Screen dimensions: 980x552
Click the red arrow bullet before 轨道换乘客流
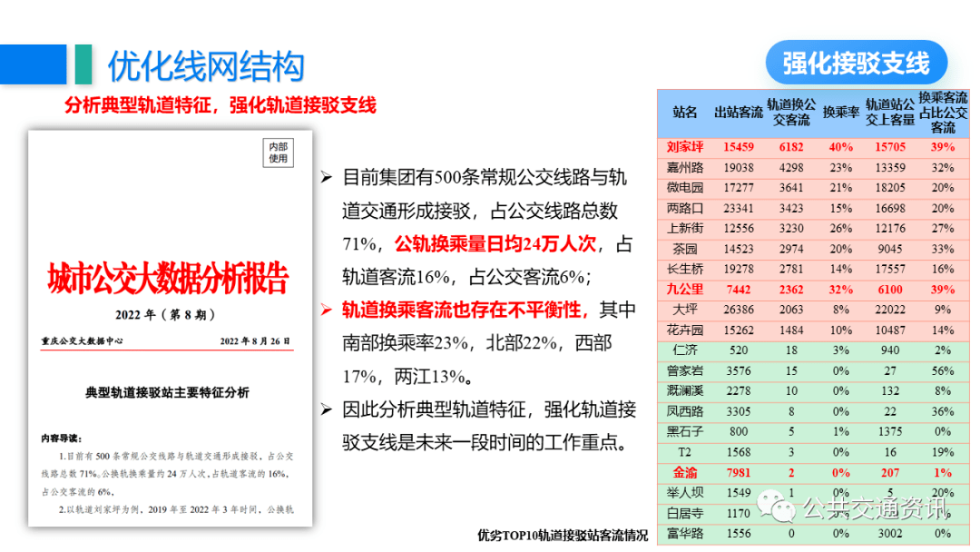tap(327, 310)
